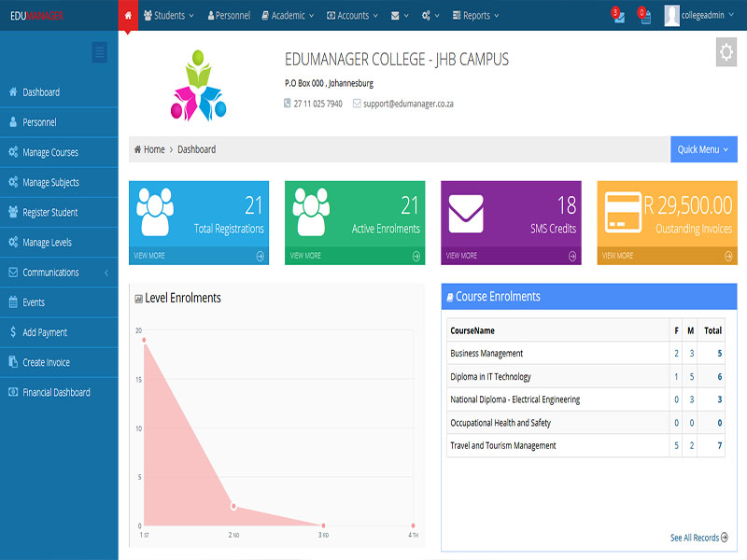
Task: Open Events in the sidebar
Action: (x=59, y=301)
